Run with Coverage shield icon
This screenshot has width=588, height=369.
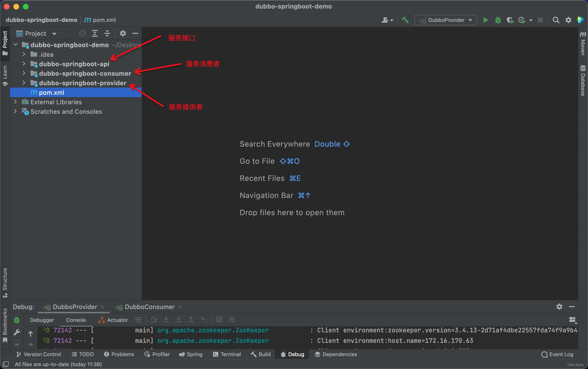[510, 20]
